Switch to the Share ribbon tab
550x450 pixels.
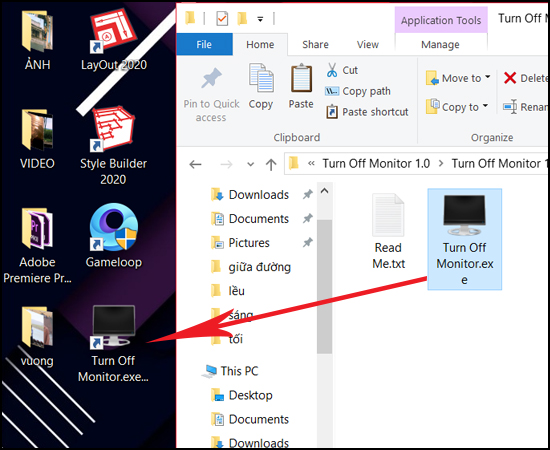coord(315,45)
